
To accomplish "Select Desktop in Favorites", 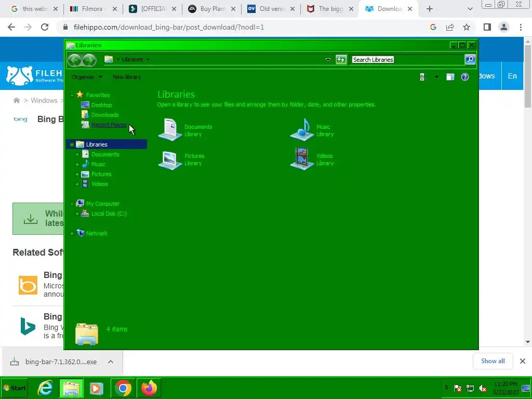I will 101,105.
